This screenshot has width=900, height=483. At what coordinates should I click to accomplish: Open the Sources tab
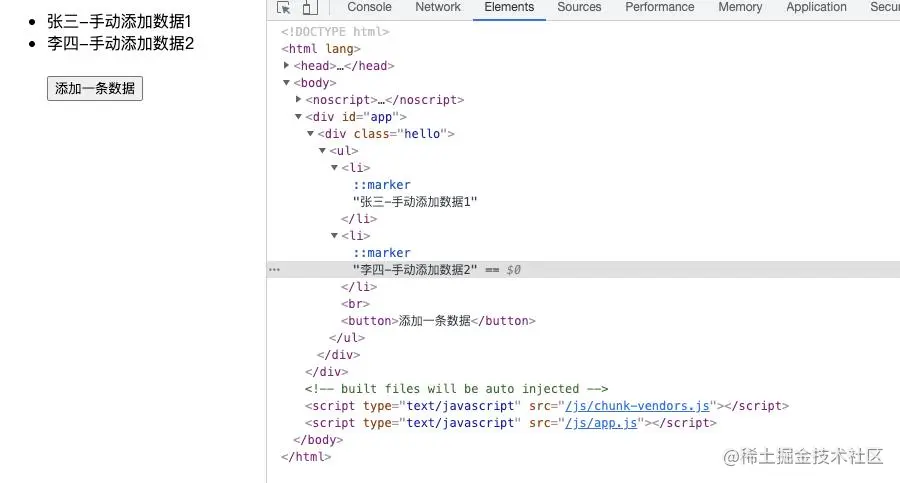click(x=579, y=7)
